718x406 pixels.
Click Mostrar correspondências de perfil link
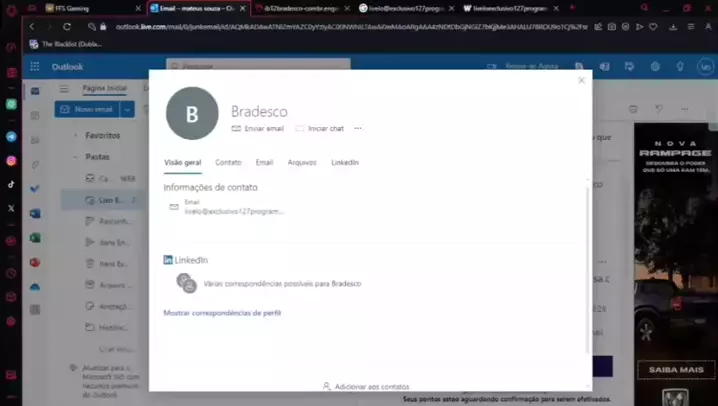point(222,313)
